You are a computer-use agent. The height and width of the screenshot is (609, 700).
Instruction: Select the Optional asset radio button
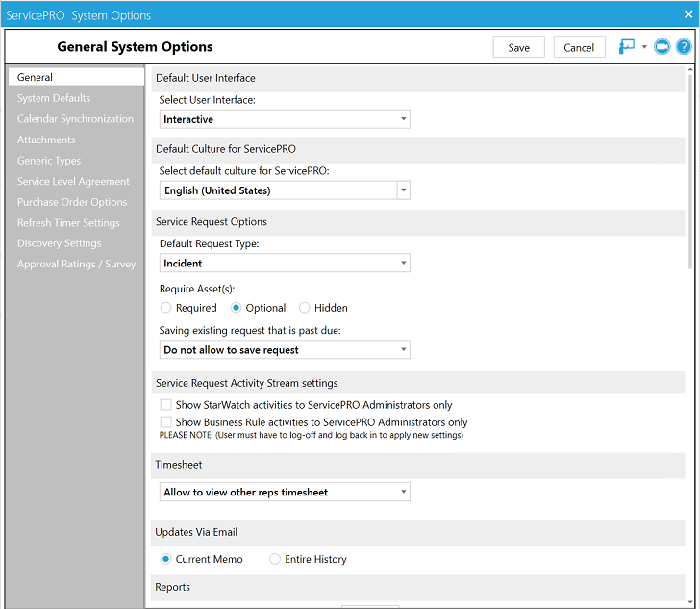(x=237, y=308)
